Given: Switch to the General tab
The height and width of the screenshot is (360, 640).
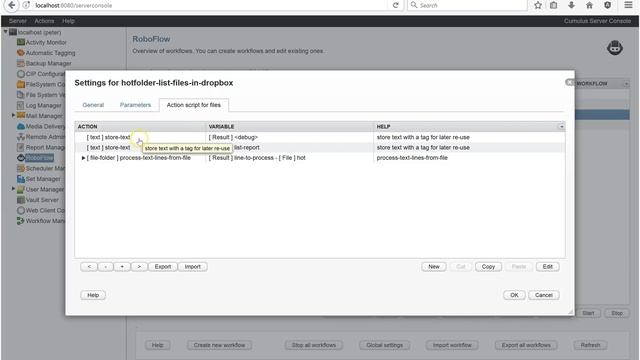Looking at the screenshot, I should (93, 105).
